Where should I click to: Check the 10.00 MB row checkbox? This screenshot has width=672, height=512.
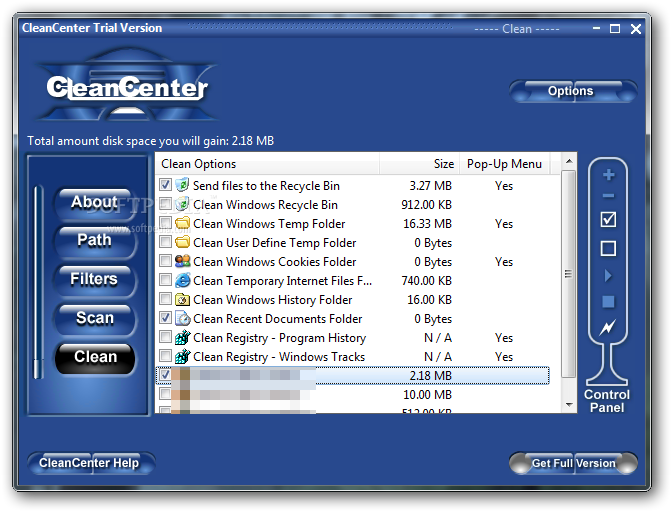(165, 394)
